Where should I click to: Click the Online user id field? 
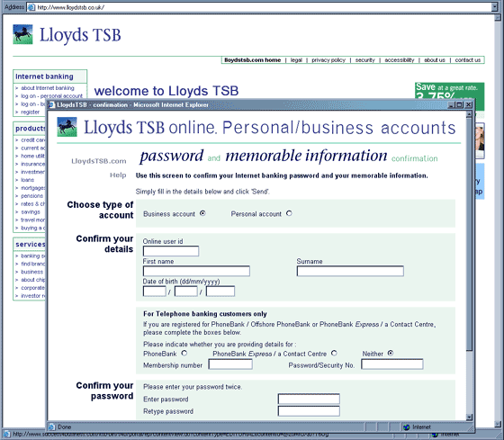(x=171, y=251)
